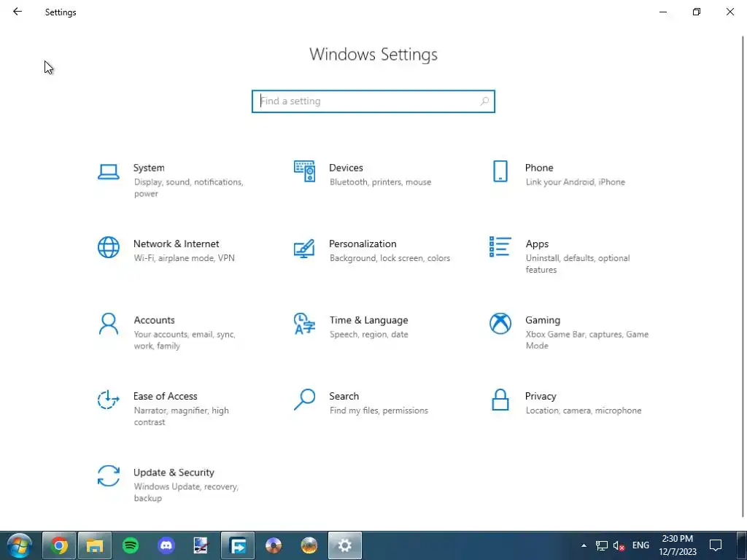Image resolution: width=747 pixels, height=560 pixels.
Task: Open Personalization paintbrush icon
Action: point(304,248)
